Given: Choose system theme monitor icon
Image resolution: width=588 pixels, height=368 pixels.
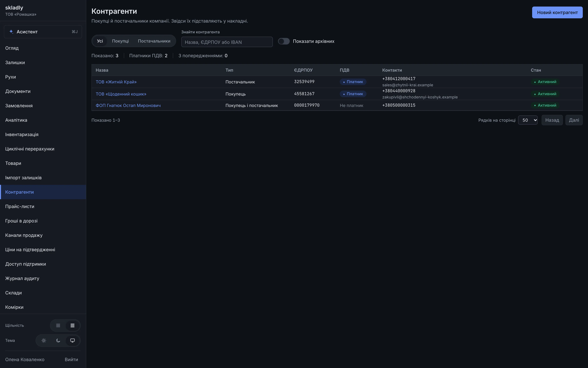Looking at the screenshot, I should [72, 341].
